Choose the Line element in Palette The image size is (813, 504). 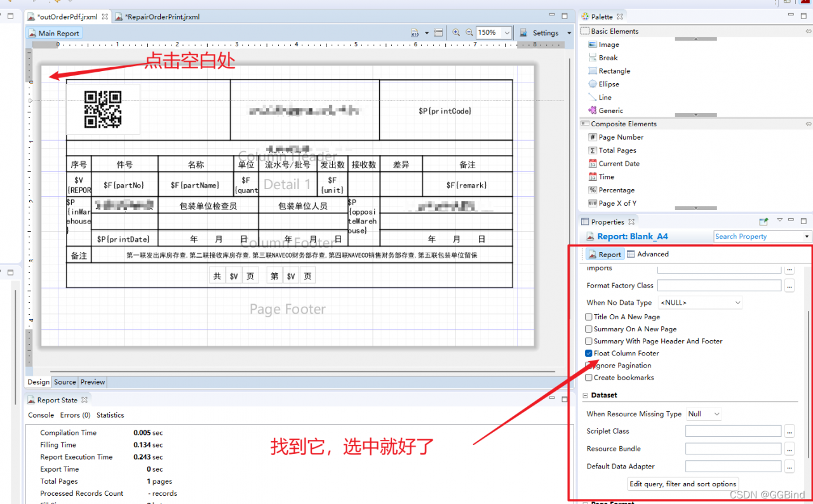pyautogui.click(x=600, y=97)
